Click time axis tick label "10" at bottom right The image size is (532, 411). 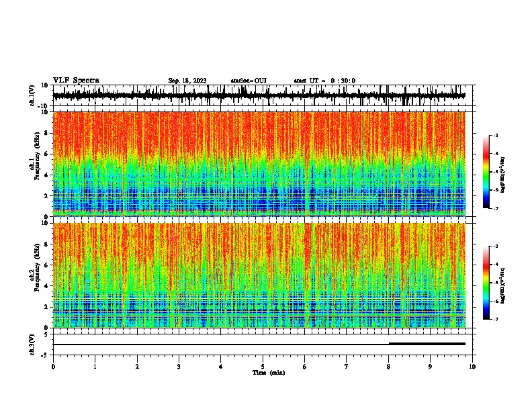(472, 367)
